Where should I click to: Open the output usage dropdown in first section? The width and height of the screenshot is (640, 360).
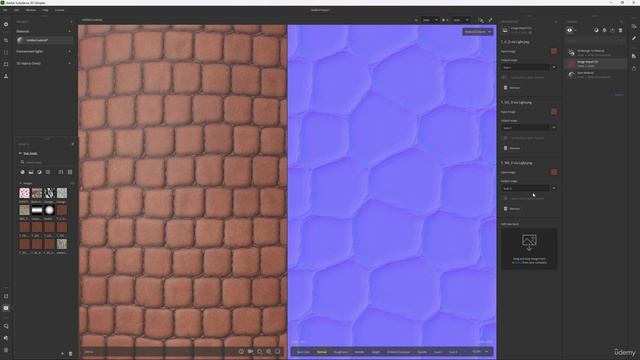coord(529,67)
